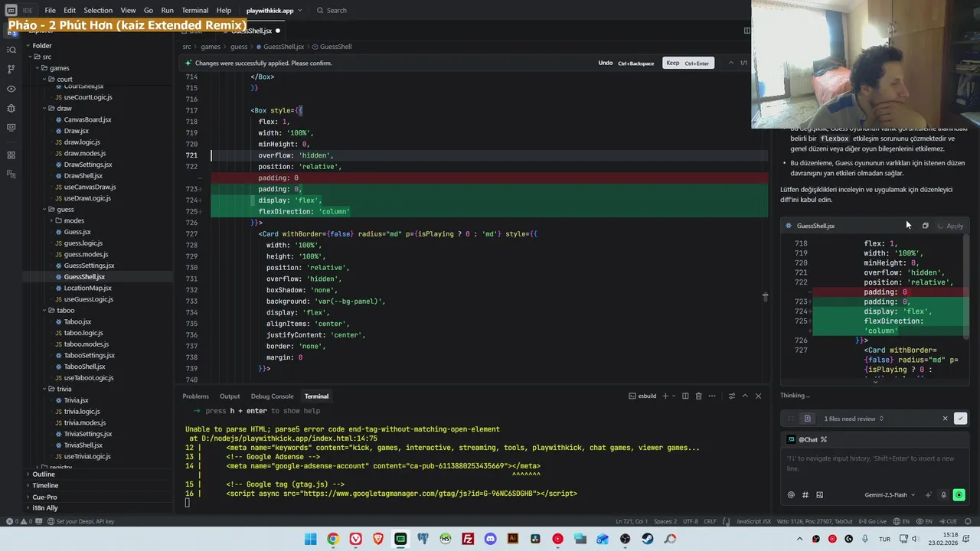Viewport: 980px width, 551px height.
Task: Expand the Timeline section
Action: (x=44, y=485)
